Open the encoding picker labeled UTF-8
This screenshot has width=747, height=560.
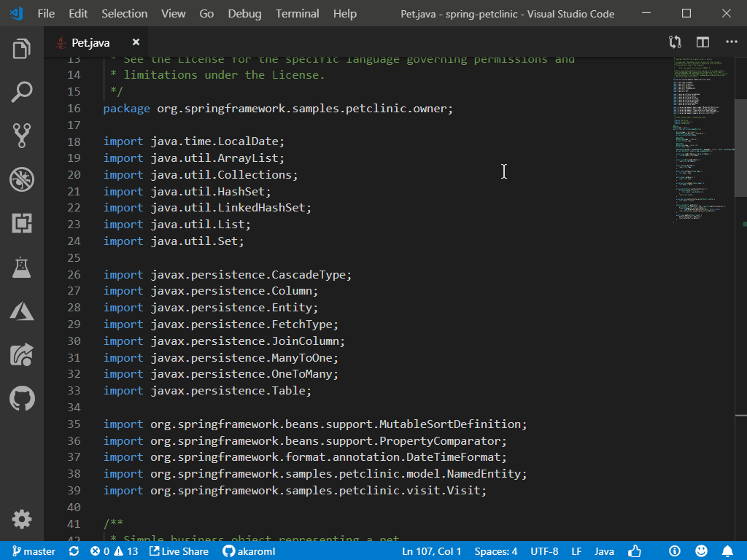[x=544, y=551]
